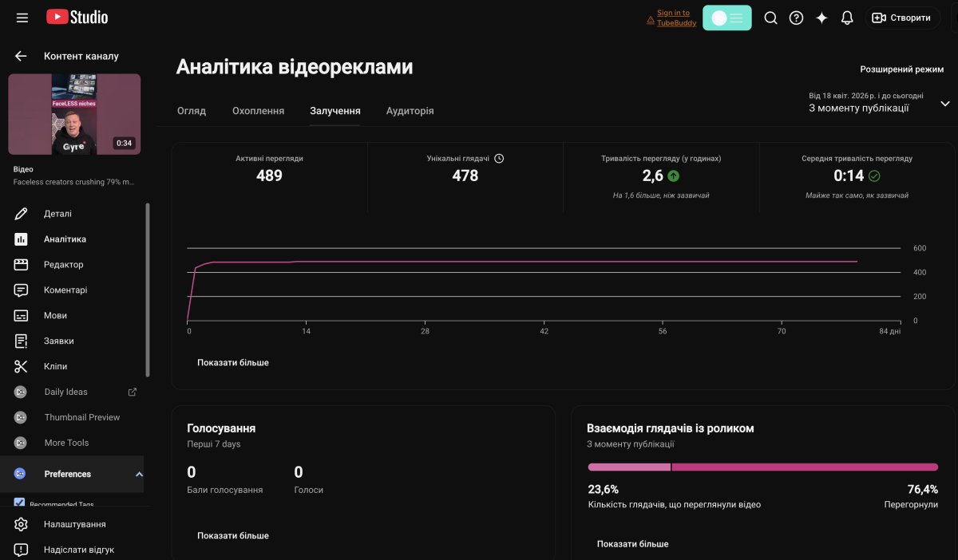
Task: Open the Мови menu item
Action: coord(73,316)
